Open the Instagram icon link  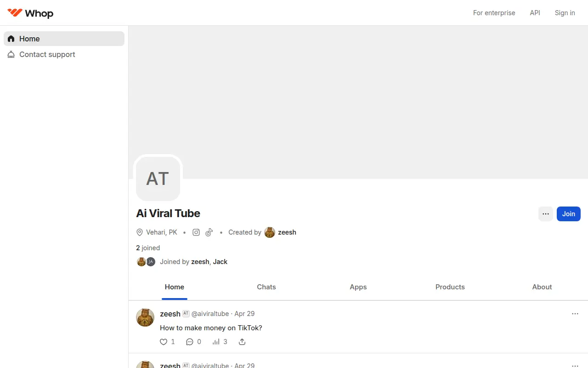[x=196, y=232]
